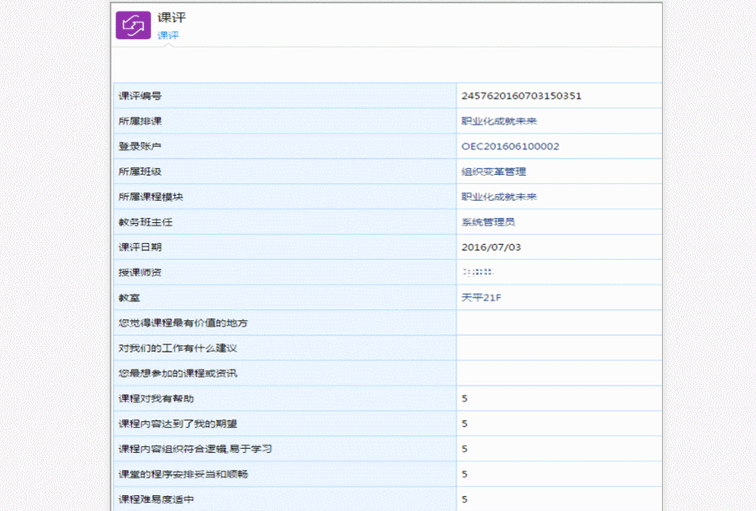Click the purple 课评 handshake icon

[x=133, y=25]
